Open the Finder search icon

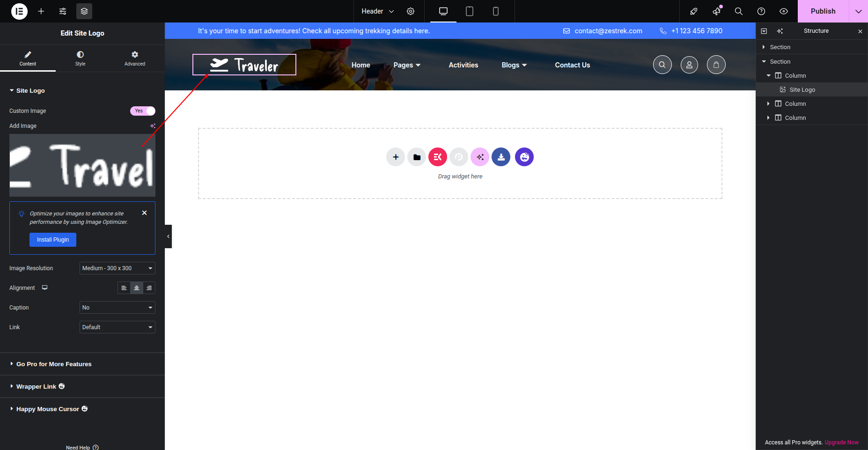[739, 11]
